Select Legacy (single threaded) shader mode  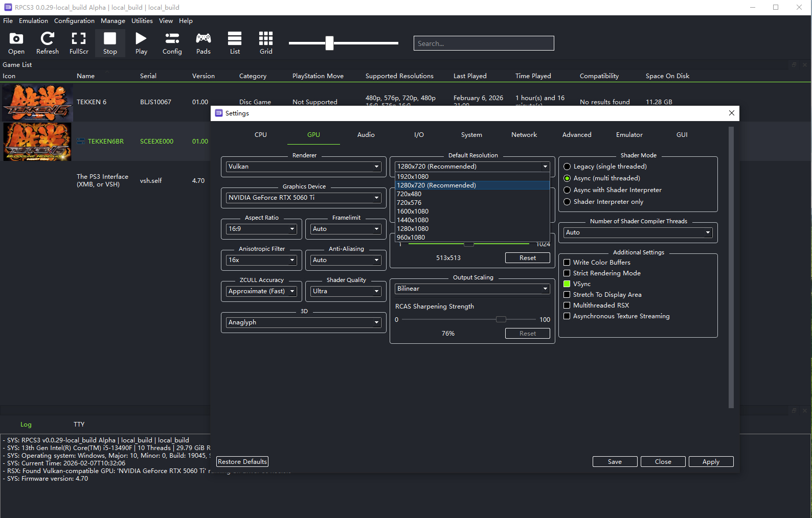(567, 167)
